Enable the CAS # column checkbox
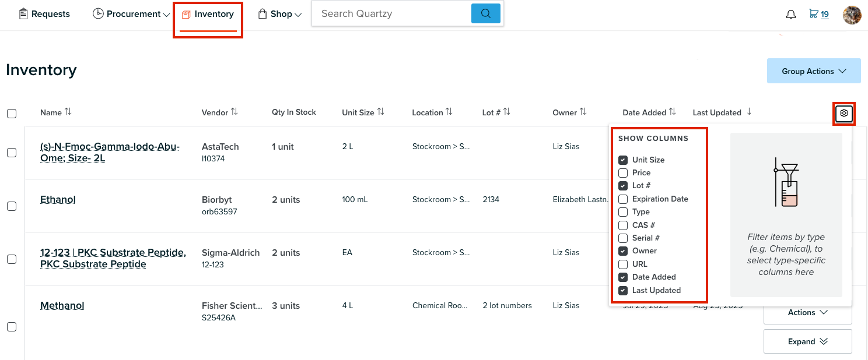 point(623,225)
